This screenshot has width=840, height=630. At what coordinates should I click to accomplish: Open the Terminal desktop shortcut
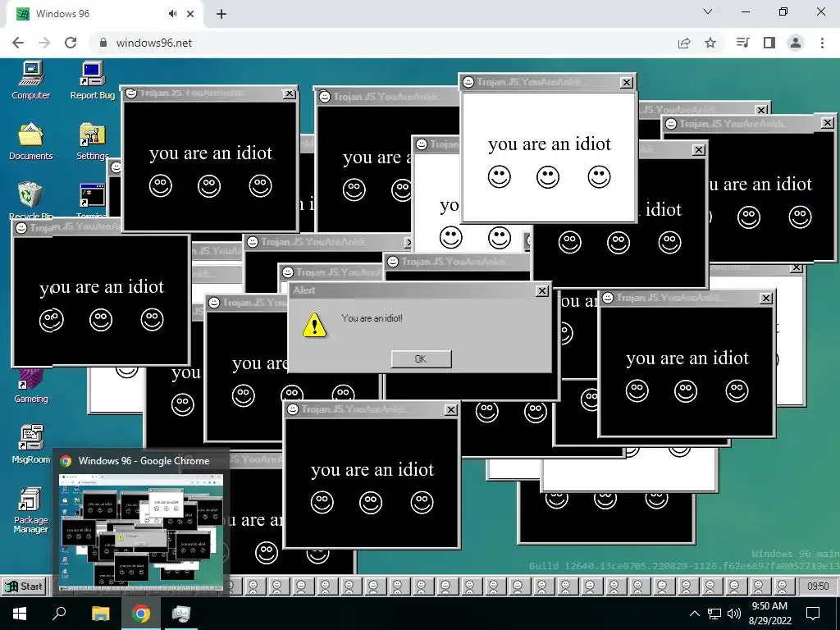(x=92, y=199)
